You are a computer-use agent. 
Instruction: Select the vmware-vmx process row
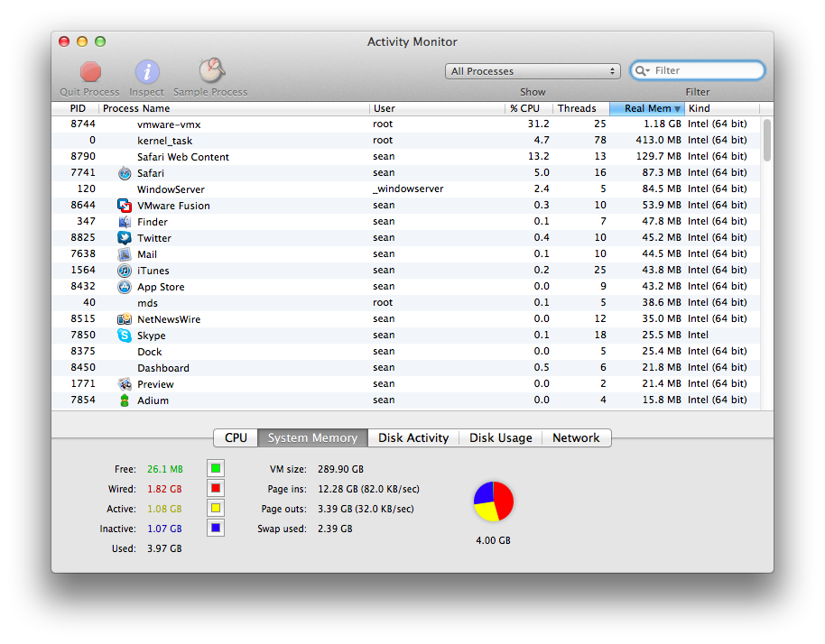(406, 124)
